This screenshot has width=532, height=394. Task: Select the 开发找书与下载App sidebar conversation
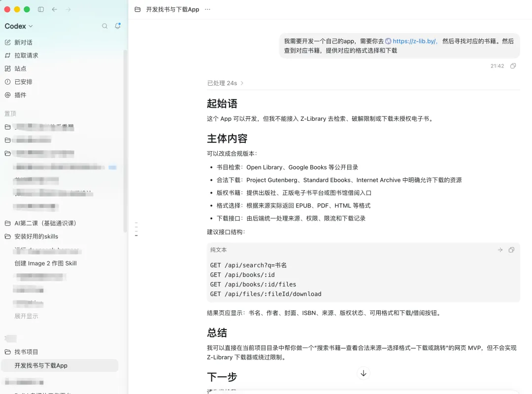pyautogui.click(x=60, y=365)
